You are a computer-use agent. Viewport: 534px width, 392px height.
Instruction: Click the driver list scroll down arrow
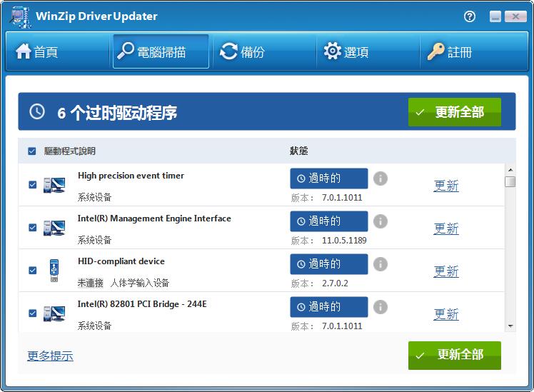(510, 326)
